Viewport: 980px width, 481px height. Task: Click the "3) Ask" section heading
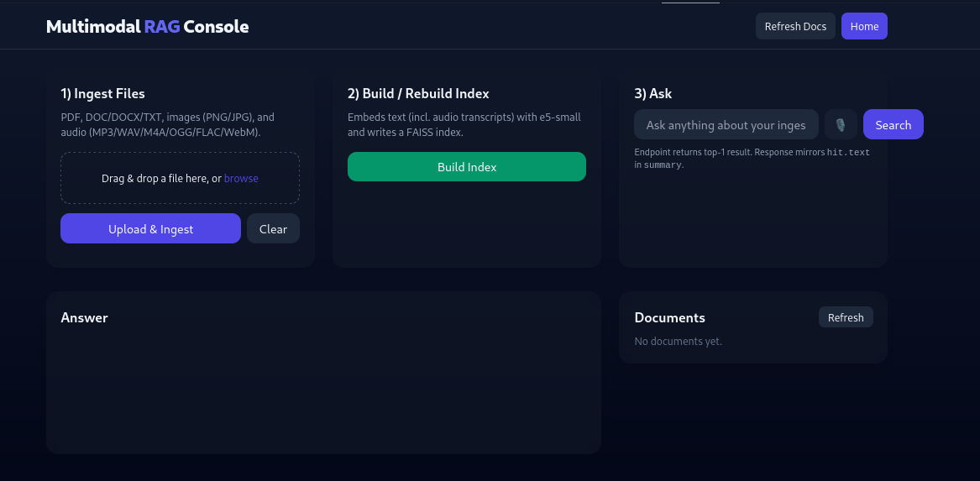[652, 93]
